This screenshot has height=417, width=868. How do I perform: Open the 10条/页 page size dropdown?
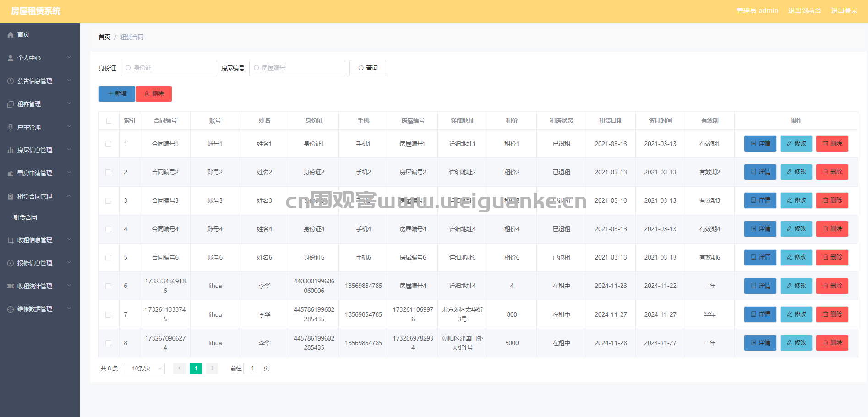pos(144,368)
